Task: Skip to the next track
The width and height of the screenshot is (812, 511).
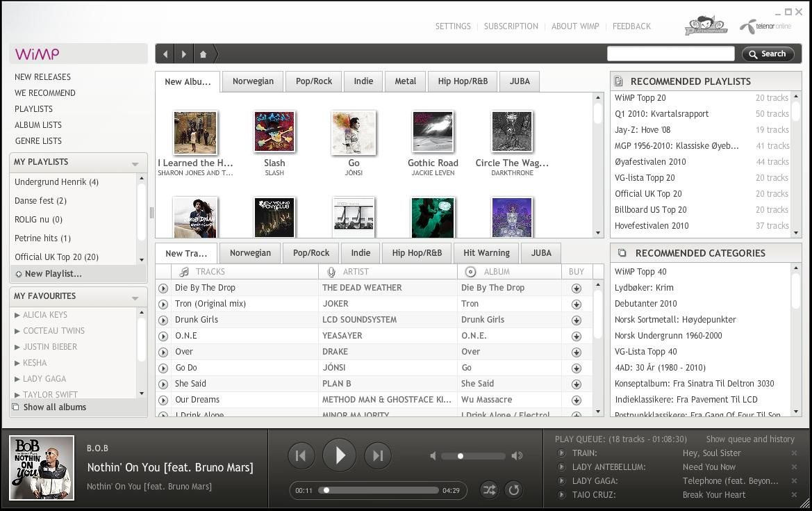Action: [377, 456]
